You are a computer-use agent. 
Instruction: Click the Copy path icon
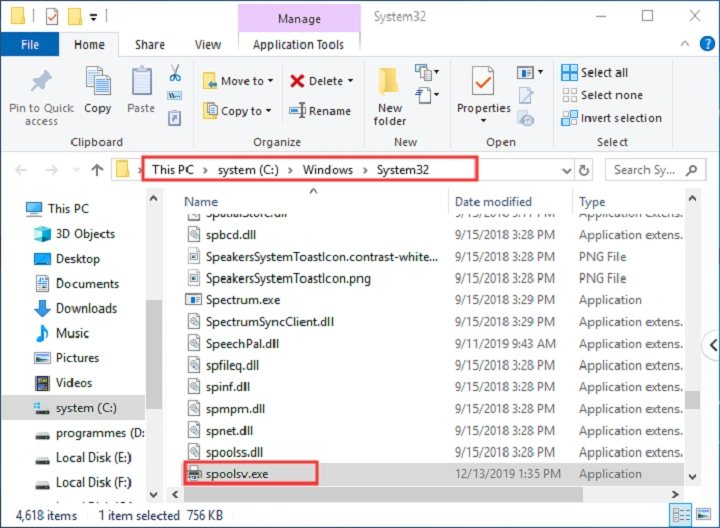click(174, 95)
